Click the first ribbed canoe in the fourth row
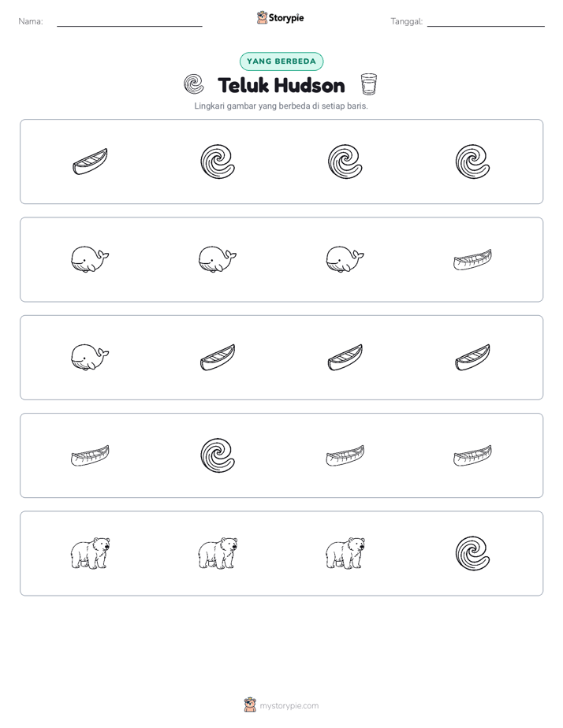Image resolution: width=563 pixels, height=728 pixels. tap(90, 455)
